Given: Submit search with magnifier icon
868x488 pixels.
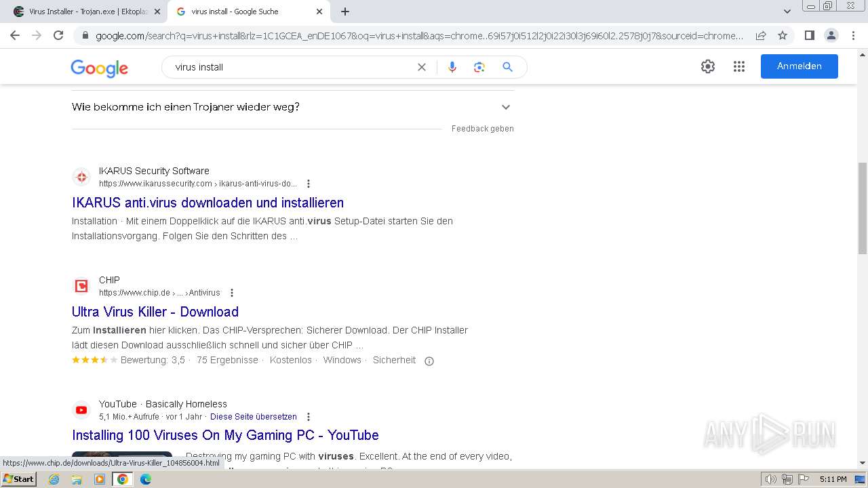Looking at the screenshot, I should point(507,67).
